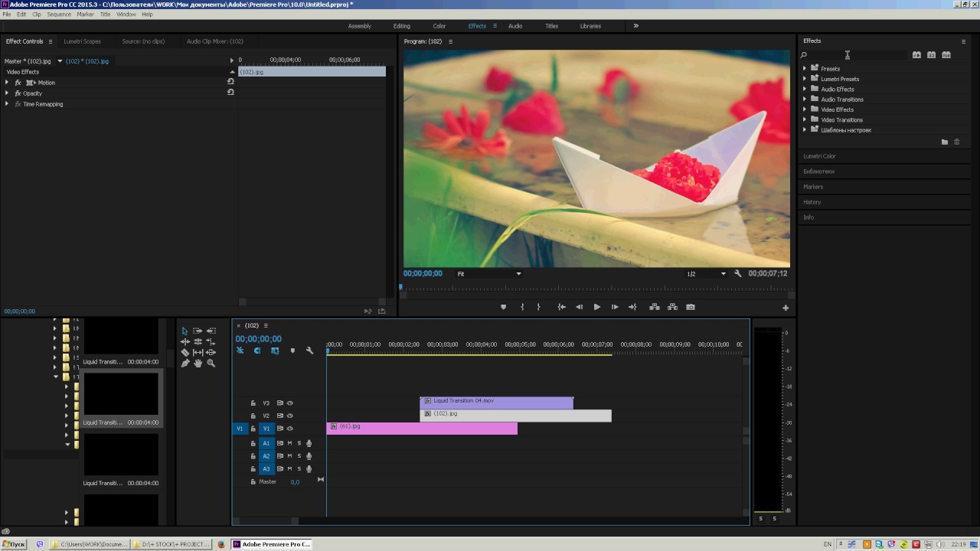Add a marker in the timeline

click(x=292, y=350)
